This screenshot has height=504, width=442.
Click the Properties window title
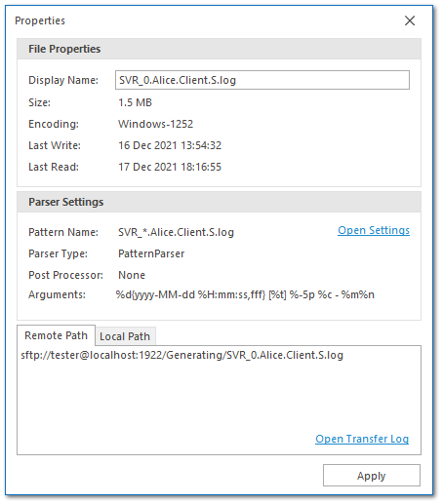40,20
